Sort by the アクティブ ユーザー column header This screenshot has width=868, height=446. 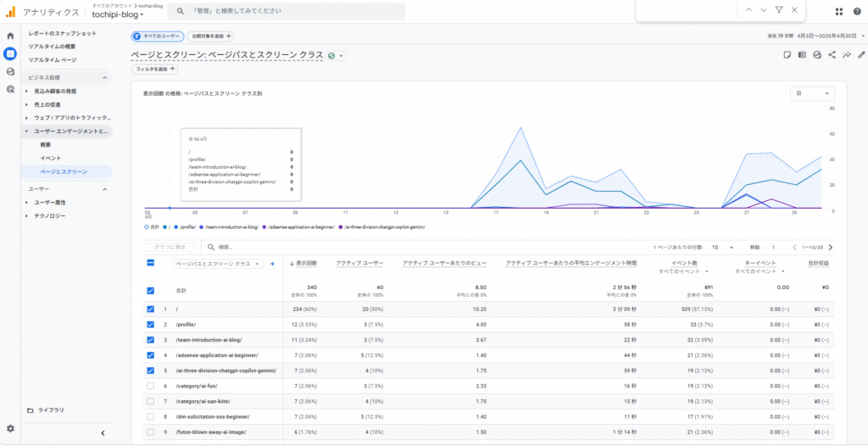click(x=359, y=264)
